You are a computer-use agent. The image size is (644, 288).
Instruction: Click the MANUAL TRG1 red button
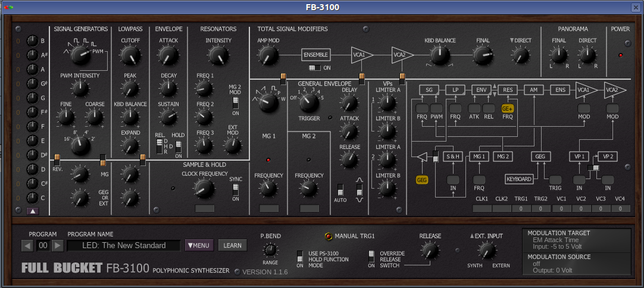point(328,236)
